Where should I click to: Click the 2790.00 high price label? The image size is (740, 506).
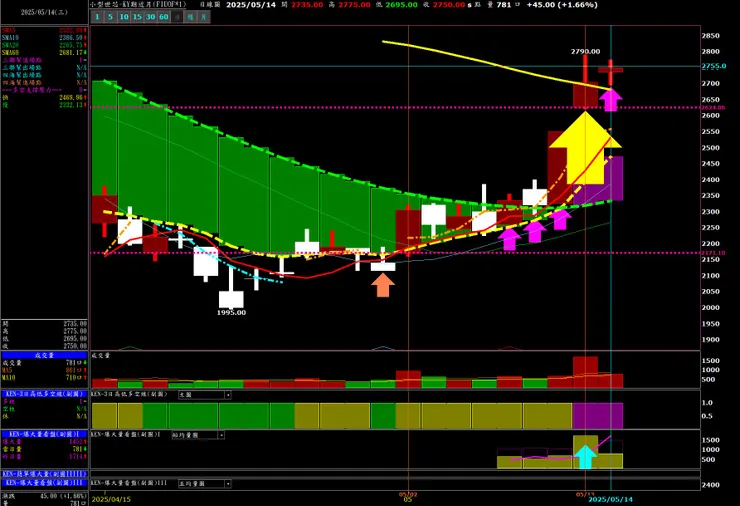(585, 51)
